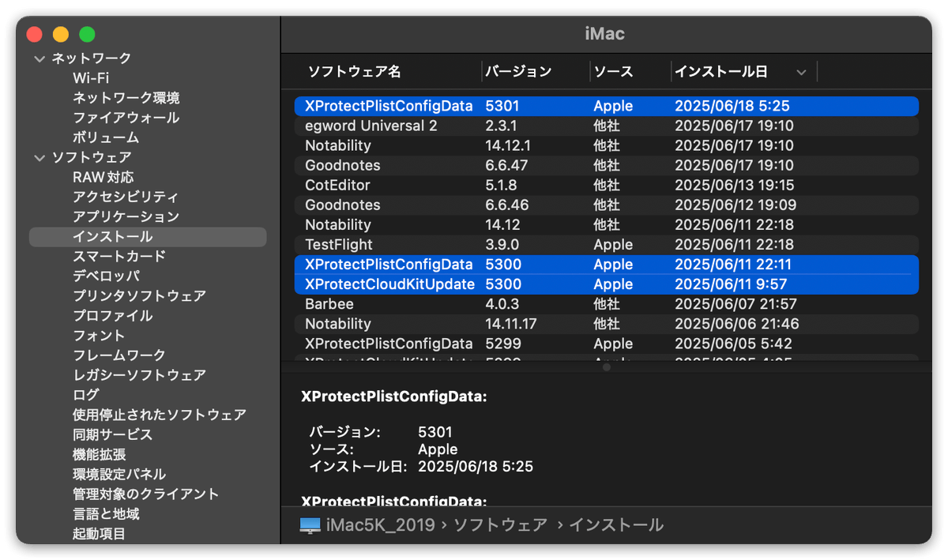Zoom the window with green button

click(x=87, y=34)
